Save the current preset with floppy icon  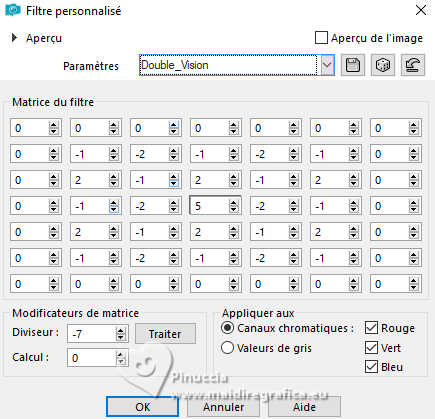tap(353, 65)
